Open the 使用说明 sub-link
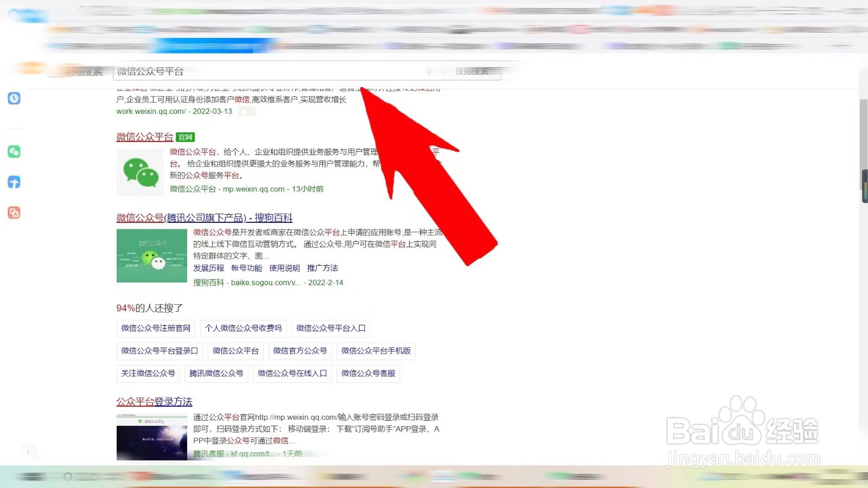The image size is (868, 488). [284, 268]
